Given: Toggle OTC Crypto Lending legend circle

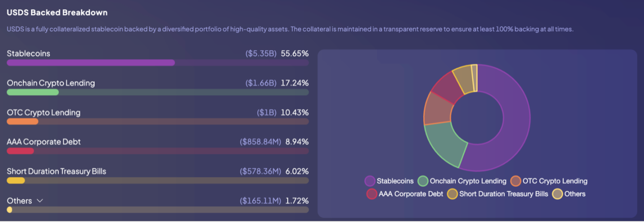Looking at the screenshot, I should [515, 181].
